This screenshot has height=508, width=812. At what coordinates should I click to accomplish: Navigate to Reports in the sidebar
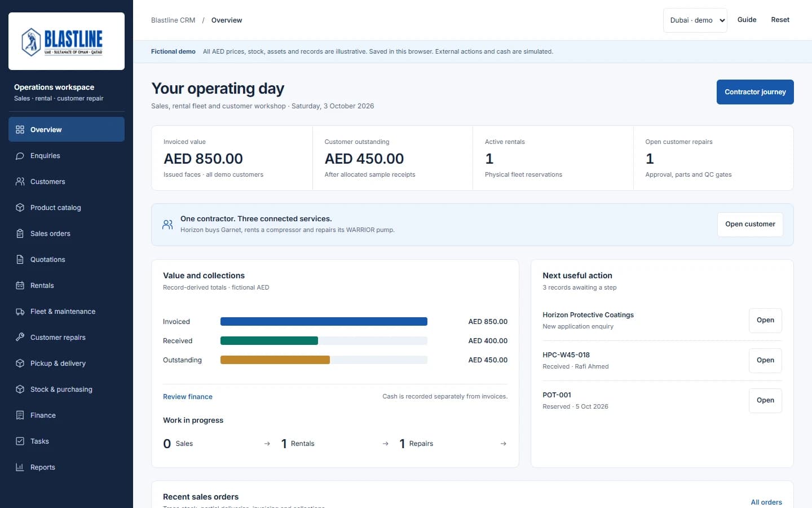(67, 467)
